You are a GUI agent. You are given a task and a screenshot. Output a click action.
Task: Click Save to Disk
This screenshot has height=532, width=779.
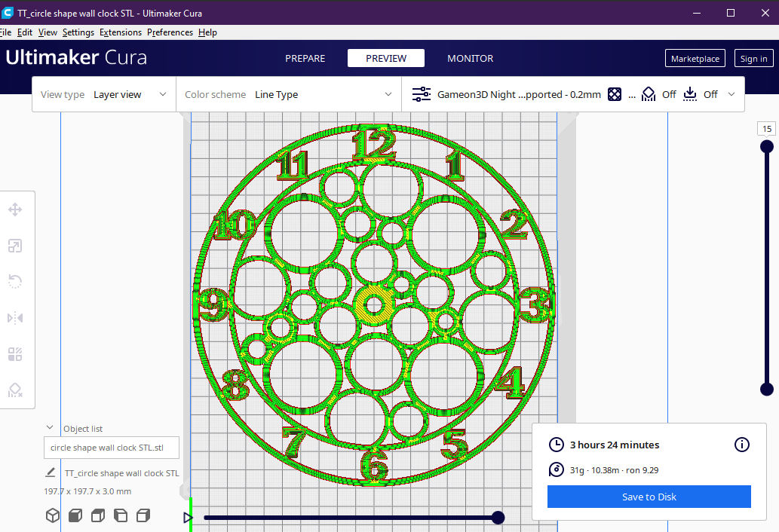(x=649, y=497)
